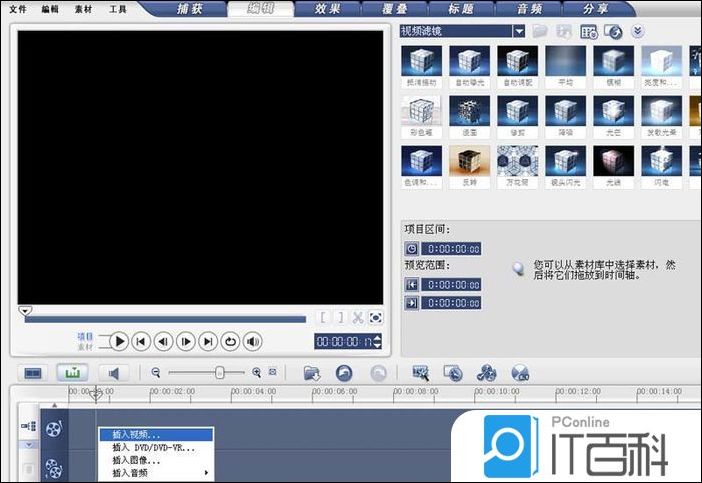Open the 效果 tab
The width and height of the screenshot is (702, 483).
327,9
